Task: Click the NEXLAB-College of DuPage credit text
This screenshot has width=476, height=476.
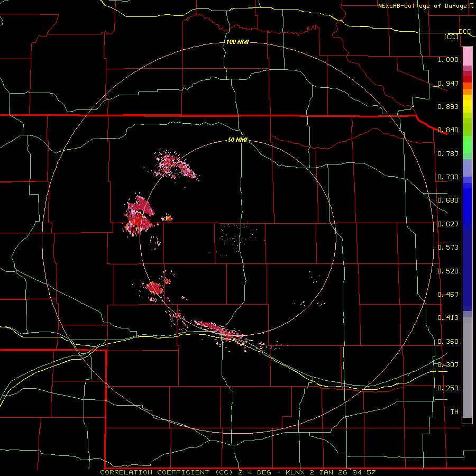Action: tap(422, 6)
